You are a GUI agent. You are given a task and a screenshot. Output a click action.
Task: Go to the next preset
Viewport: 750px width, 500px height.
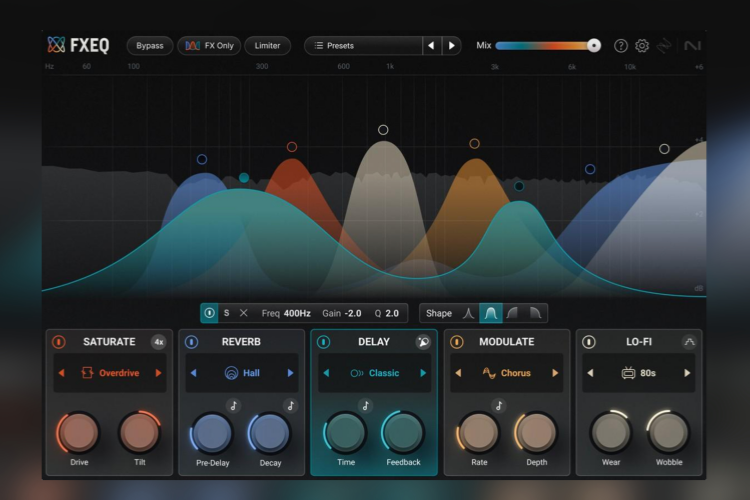[452, 46]
